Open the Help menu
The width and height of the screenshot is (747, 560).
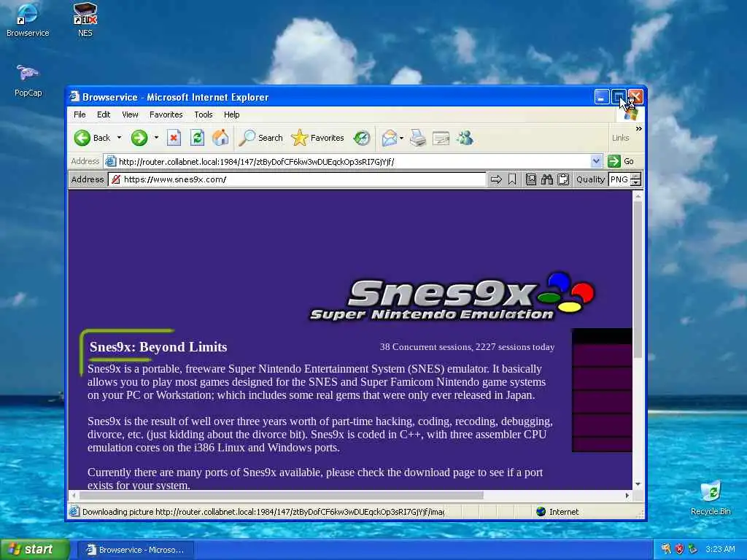point(231,114)
